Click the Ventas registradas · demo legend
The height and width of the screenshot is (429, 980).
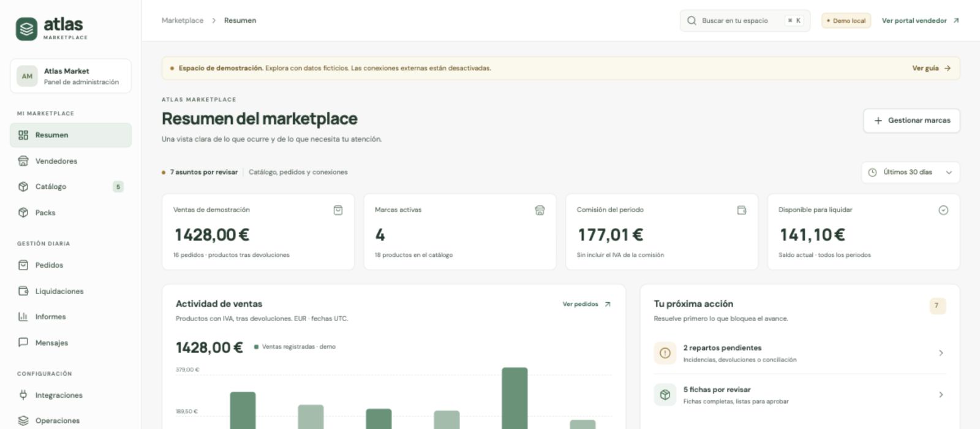coord(295,347)
